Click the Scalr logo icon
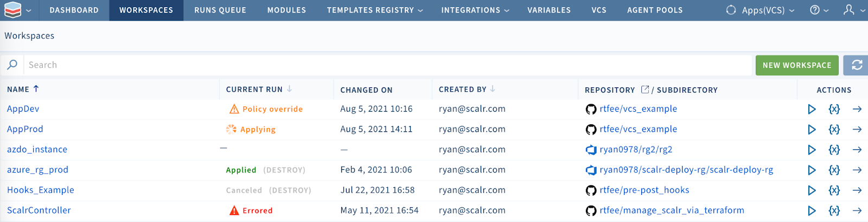This screenshot has width=868, height=222. tap(12, 10)
